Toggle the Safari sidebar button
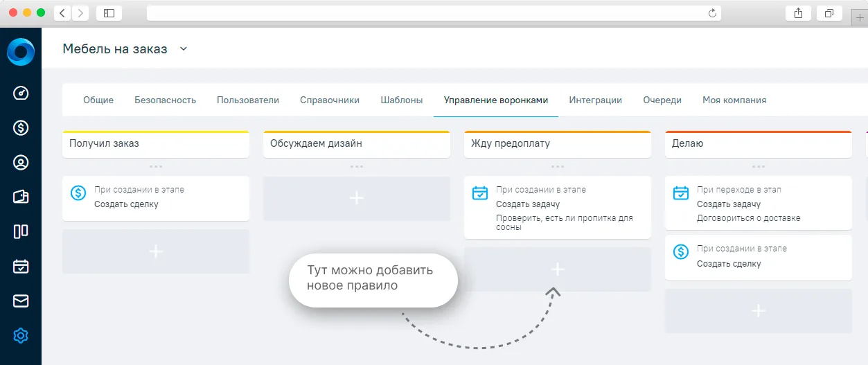The width and height of the screenshot is (868, 365). [x=109, y=13]
